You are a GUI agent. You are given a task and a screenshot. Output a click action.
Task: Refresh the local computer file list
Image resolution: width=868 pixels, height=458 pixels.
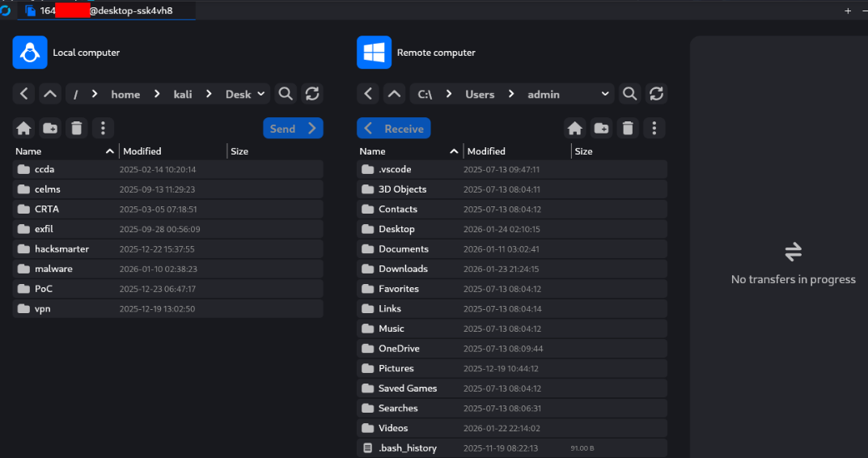point(312,94)
